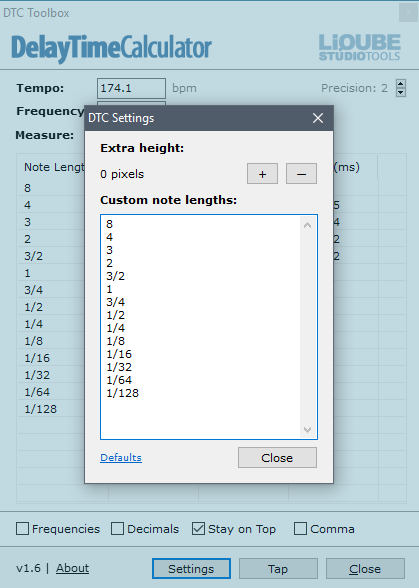Select the 1/128 line in custom note lengths

(123, 393)
